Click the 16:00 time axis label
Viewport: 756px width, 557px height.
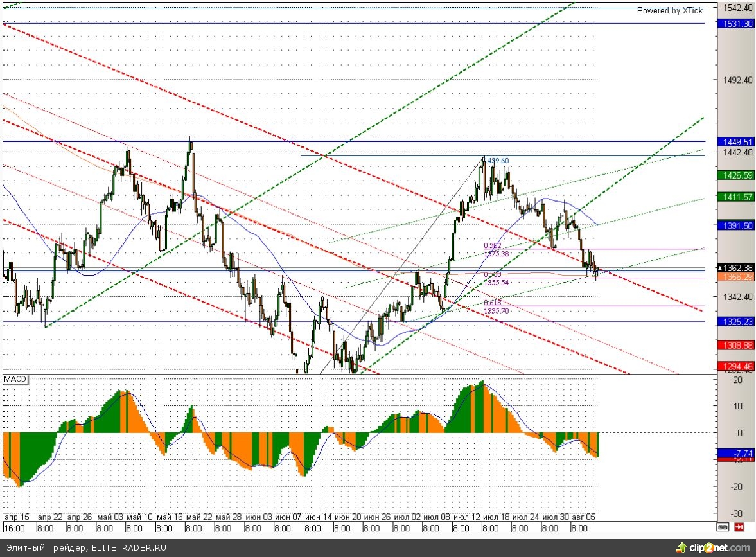[x=15, y=527]
